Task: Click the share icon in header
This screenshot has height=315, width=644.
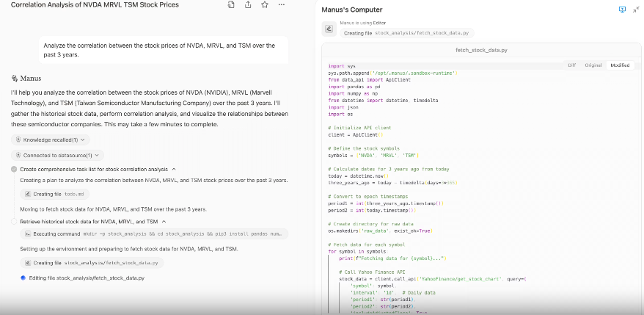Action: 248,5
